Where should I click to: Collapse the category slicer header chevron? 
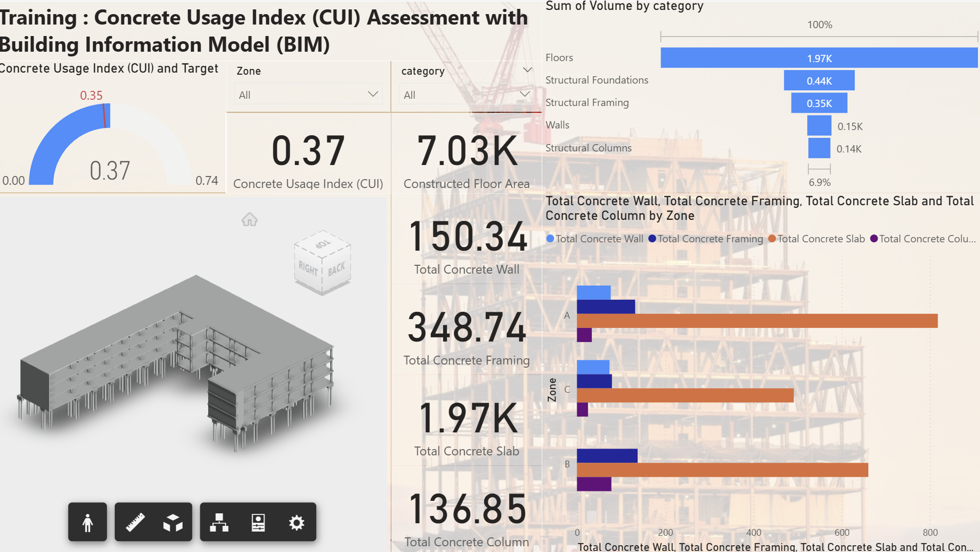coord(529,69)
